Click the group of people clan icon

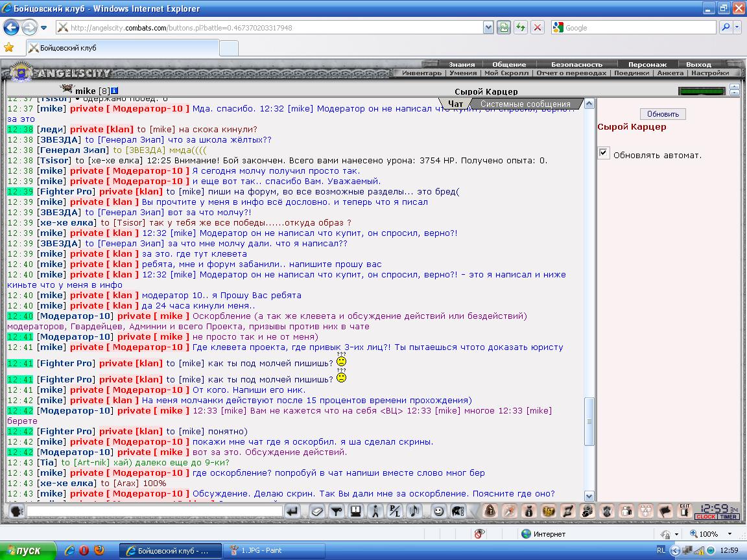pos(646,511)
